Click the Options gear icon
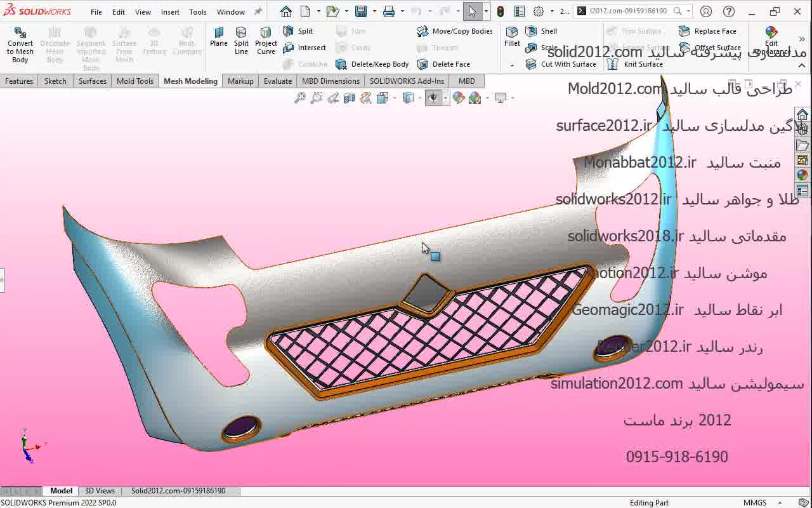This screenshot has height=508, width=812. (539, 11)
